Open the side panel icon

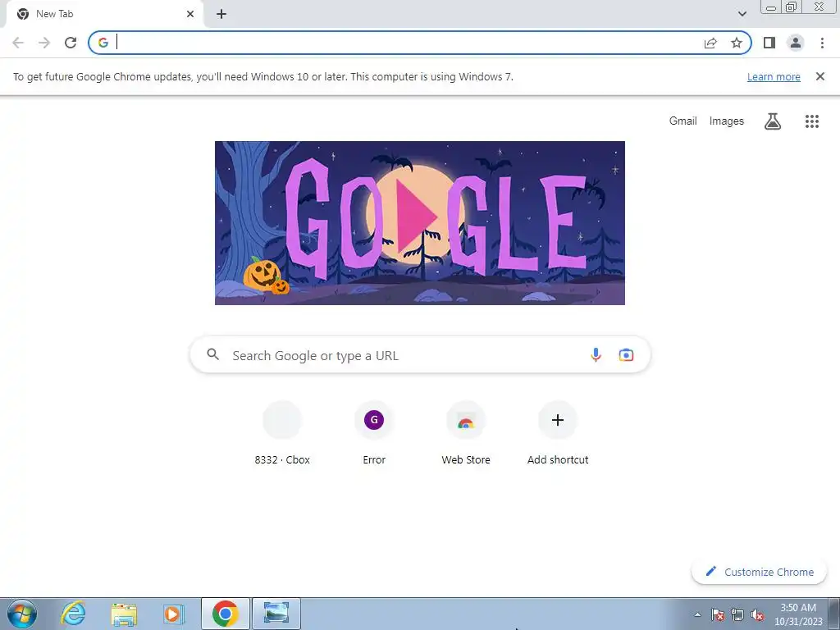pyautogui.click(x=769, y=43)
